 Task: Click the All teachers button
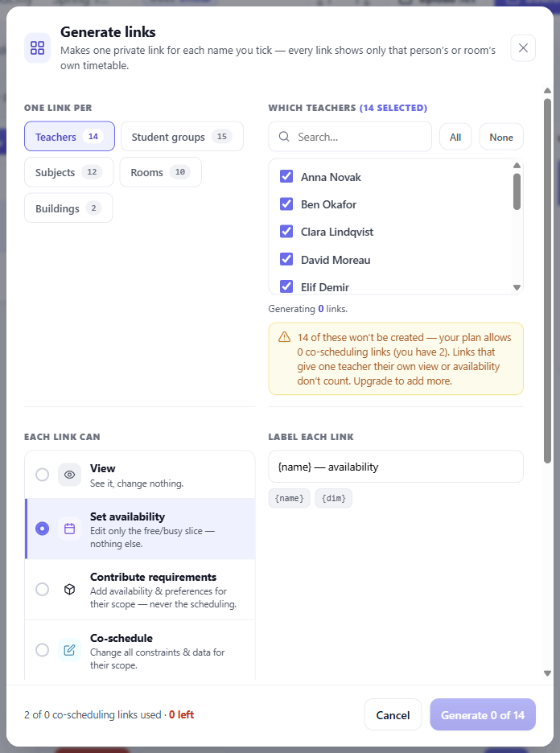(x=455, y=137)
